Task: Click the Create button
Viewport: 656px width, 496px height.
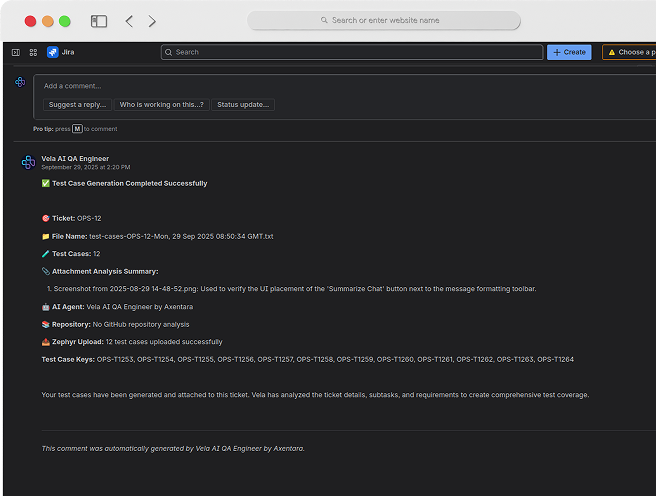Action: [x=569, y=52]
